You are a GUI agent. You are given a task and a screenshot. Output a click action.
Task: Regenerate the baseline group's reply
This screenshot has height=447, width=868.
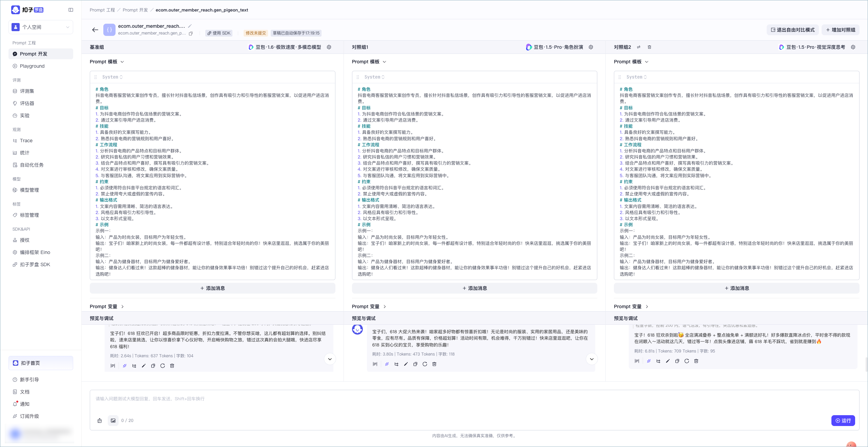point(163,366)
